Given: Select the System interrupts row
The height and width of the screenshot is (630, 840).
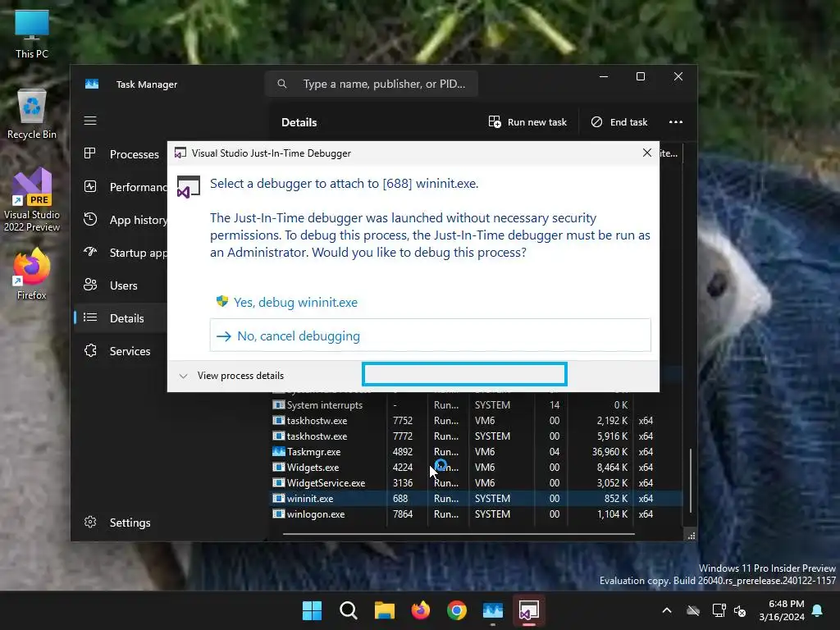Looking at the screenshot, I should [477, 405].
